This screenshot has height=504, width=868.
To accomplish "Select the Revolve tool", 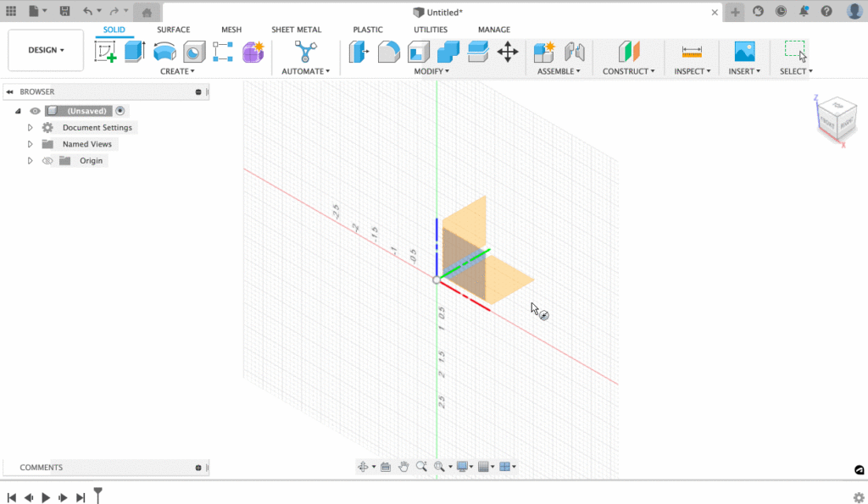I will point(164,52).
